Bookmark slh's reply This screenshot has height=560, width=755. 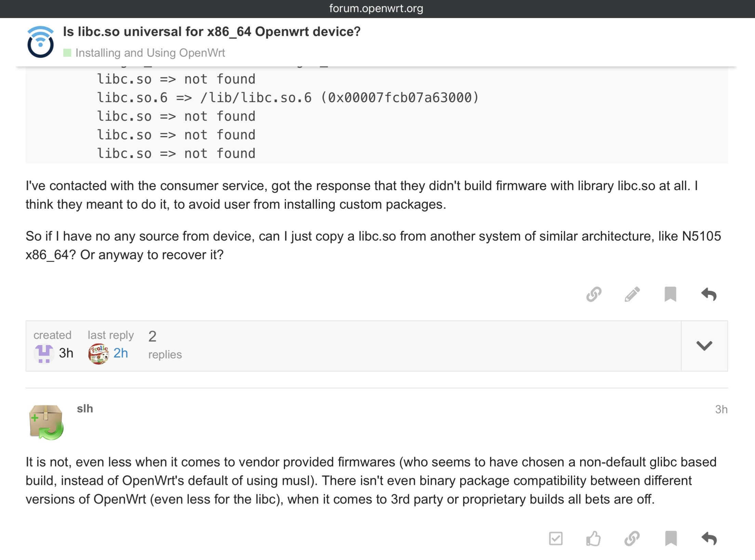[x=671, y=539]
